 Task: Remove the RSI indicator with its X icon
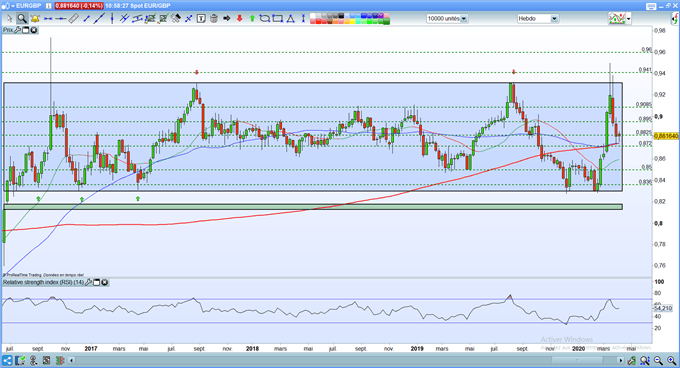[105, 283]
